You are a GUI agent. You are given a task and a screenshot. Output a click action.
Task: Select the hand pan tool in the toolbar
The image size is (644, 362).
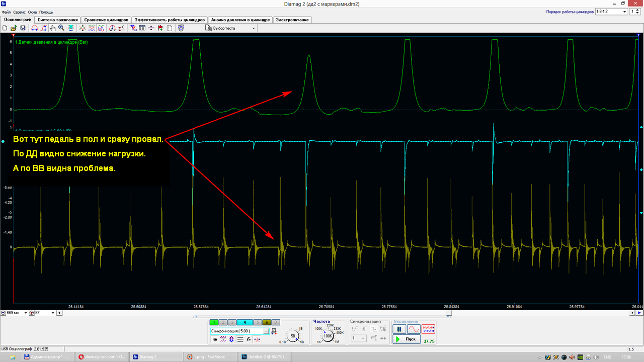(x=53, y=28)
